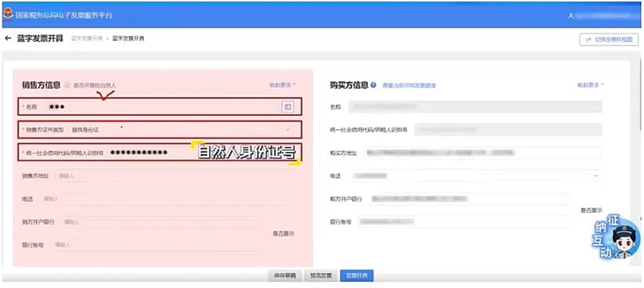Image resolution: width=644 pixels, height=288 pixels.
Task: Click the 销售方信息 section heading
Action: pos(41,85)
